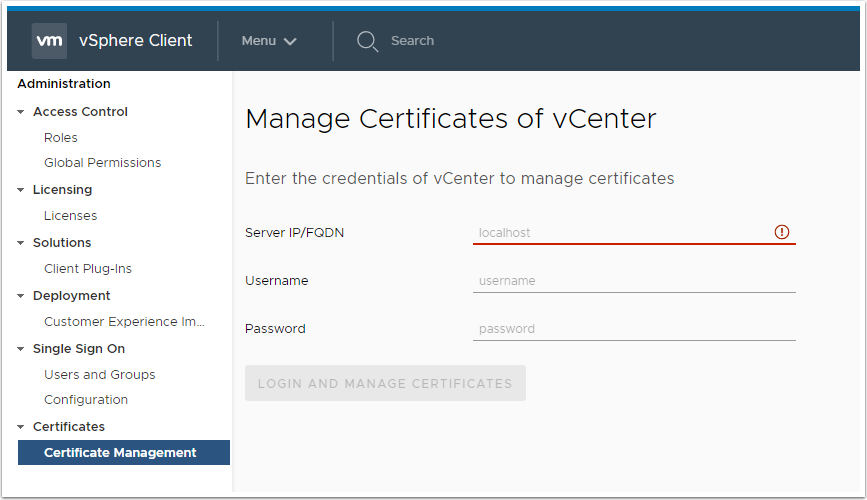Image resolution: width=867 pixels, height=500 pixels.
Task: Open the Menu dropdown
Action: pos(269,41)
